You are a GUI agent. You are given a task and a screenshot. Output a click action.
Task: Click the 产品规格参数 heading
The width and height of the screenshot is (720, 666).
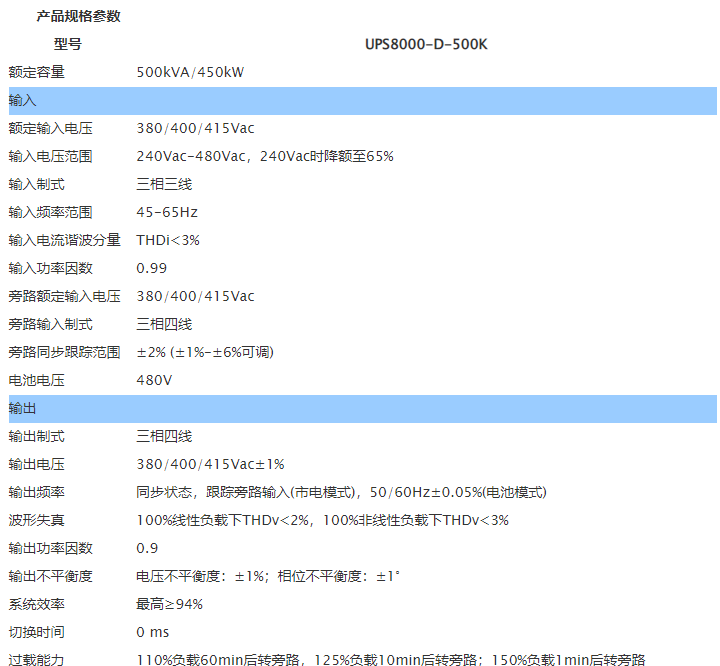(78, 16)
